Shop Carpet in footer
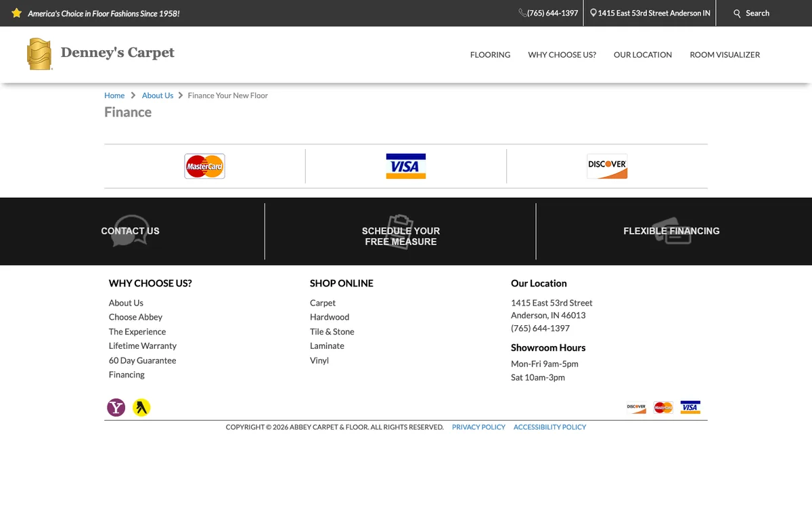The width and height of the screenshot is (812, 508). coord(323,303)
